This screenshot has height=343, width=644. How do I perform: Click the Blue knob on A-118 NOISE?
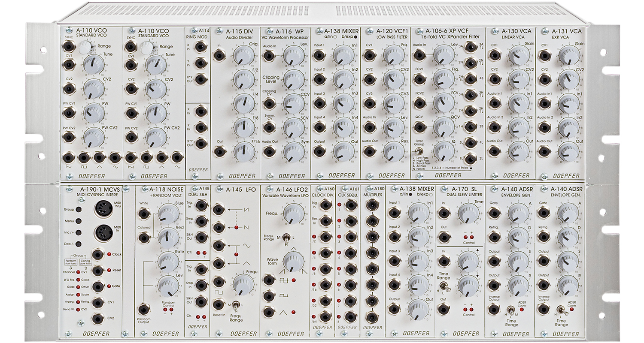[168, 214]
